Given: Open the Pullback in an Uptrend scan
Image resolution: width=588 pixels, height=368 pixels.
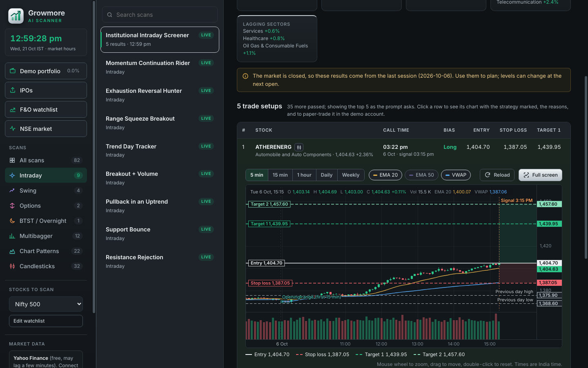Looking at the screenshot, I should [160, 206].
